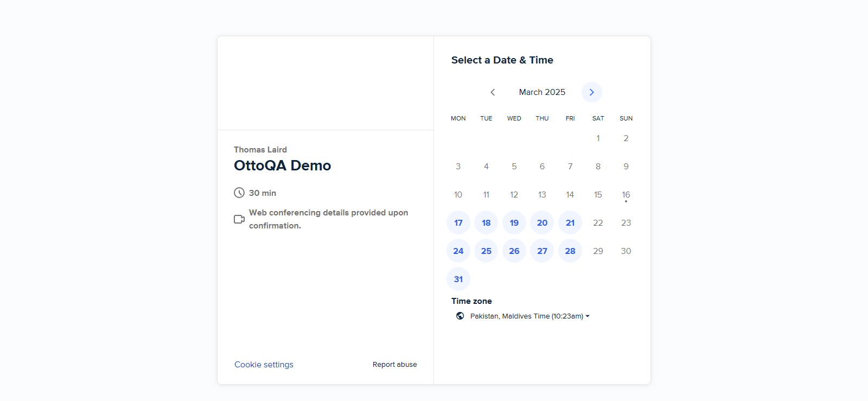
Task: Click unavailable date 1
Action: coord(598,138)
